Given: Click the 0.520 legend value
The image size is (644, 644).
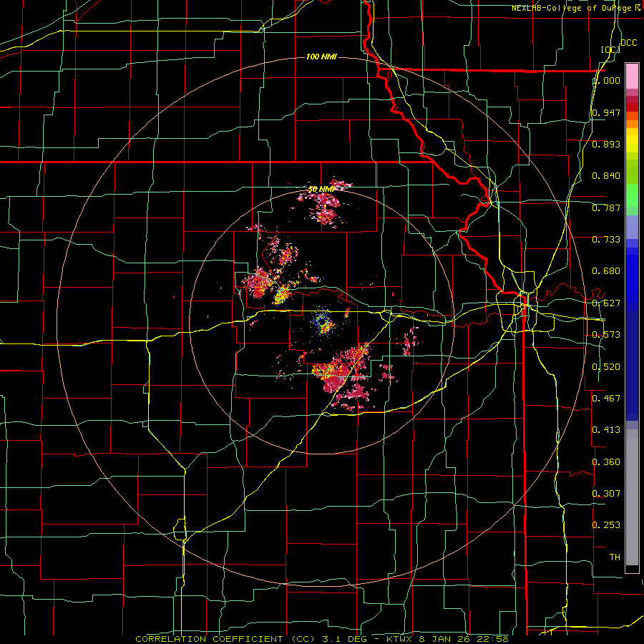Looking at the screenshot, I should [x=606, y=367].
